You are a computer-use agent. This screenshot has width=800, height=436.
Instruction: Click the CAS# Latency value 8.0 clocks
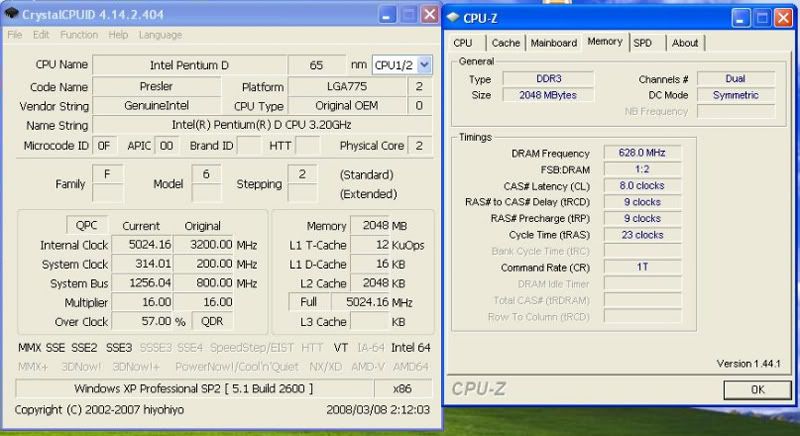coord(642,185)
